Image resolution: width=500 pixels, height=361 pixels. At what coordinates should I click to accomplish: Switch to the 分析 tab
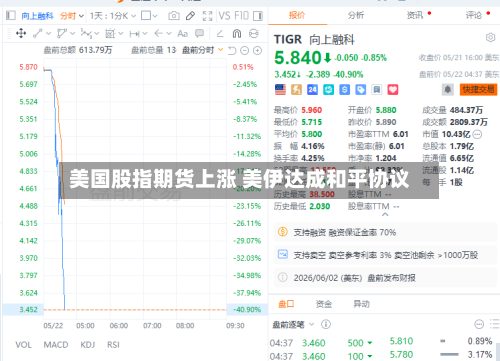356,15
